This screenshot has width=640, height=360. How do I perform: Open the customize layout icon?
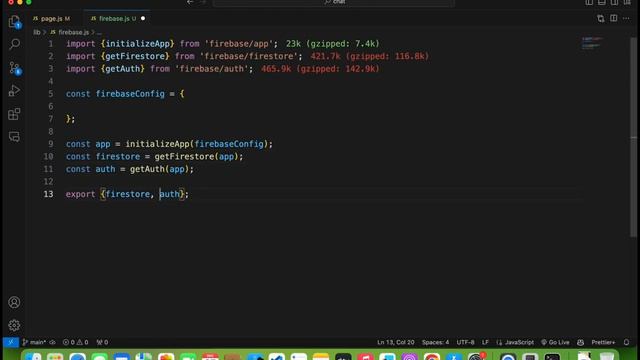627,2
